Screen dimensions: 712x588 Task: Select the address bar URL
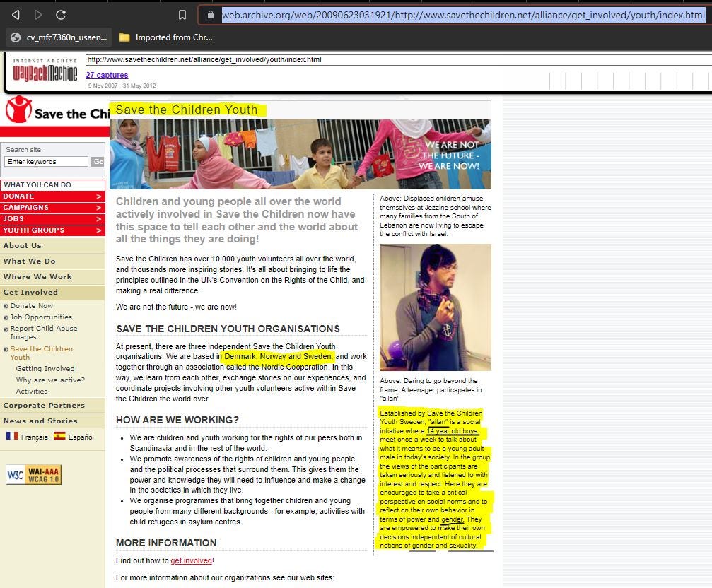pos(463,15)
